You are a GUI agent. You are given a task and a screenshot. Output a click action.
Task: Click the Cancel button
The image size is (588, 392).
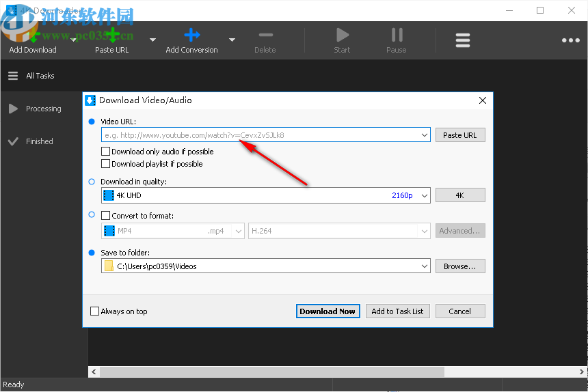pos(460,311)
